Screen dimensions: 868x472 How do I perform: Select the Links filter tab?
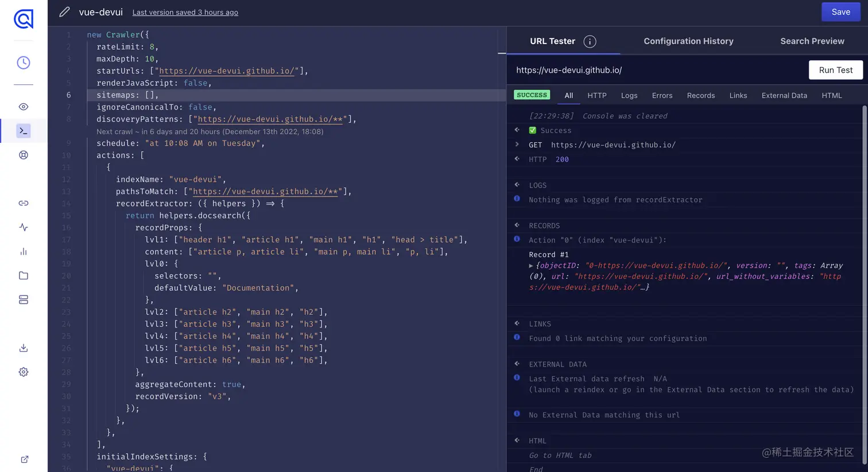[738, 96]
